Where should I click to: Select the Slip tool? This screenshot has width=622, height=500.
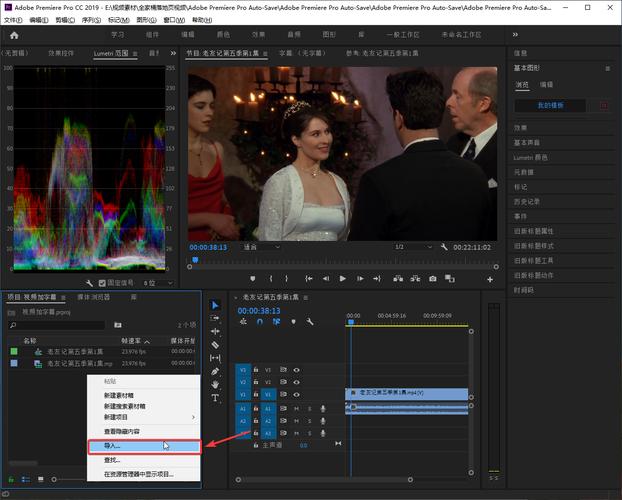[x=215, y=358]
